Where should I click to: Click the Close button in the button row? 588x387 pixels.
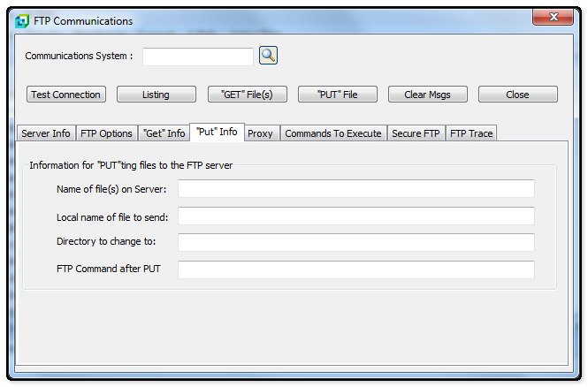517,95
